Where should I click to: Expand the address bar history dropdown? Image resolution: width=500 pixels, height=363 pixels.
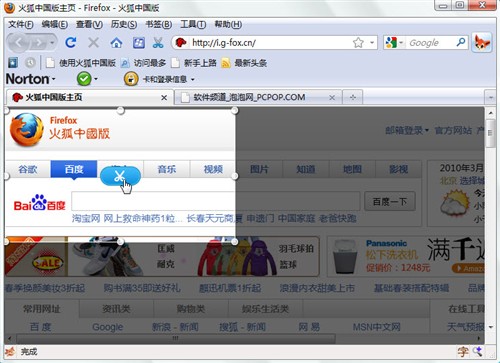[372, 43]
